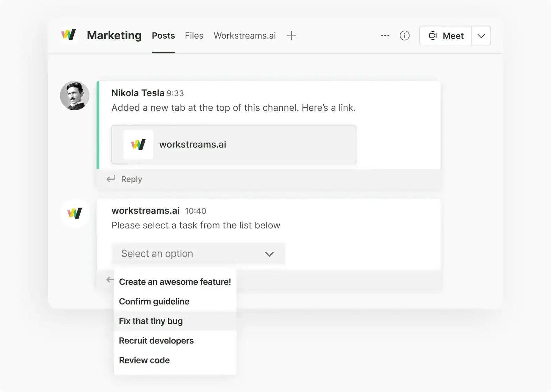Expand the Meet options dropdown arrow
The width and height of the screenshot is (551, 392).
pos(481,36)
